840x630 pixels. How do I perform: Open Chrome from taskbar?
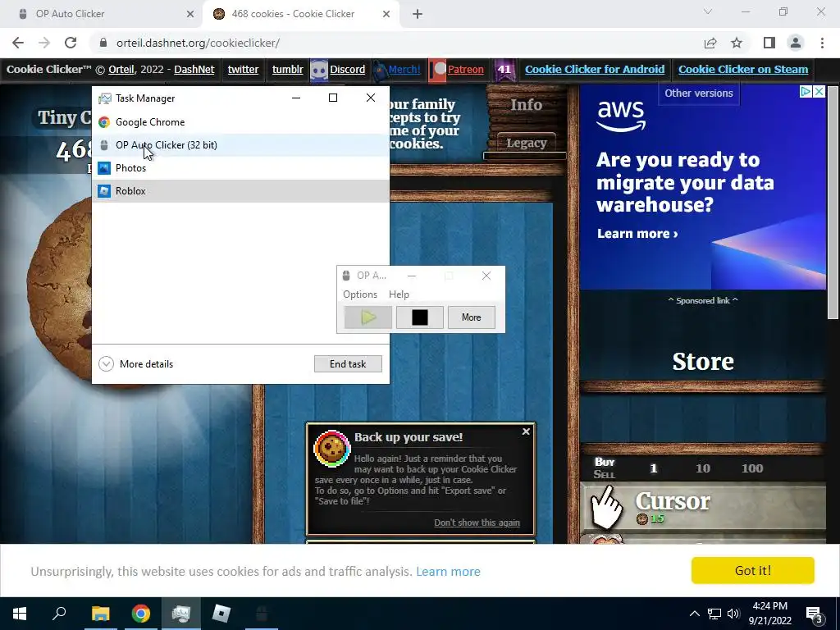click(141, 614)
